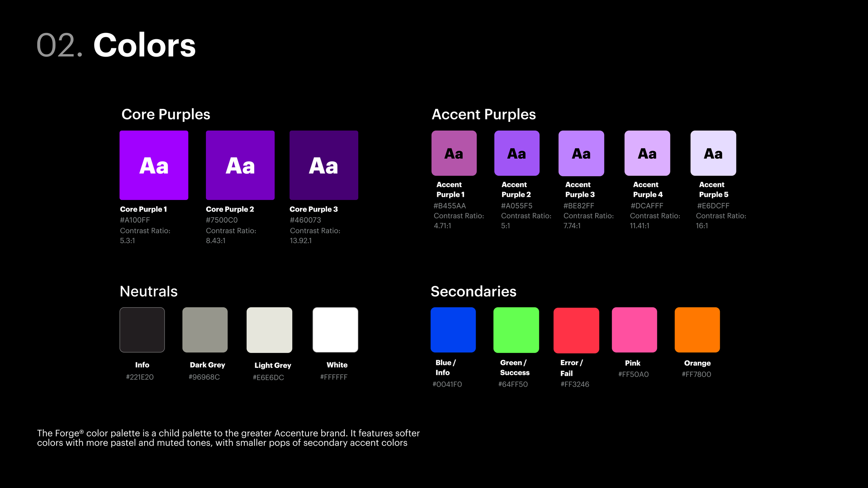Click the "02. Colors" page title

(116, 45)
